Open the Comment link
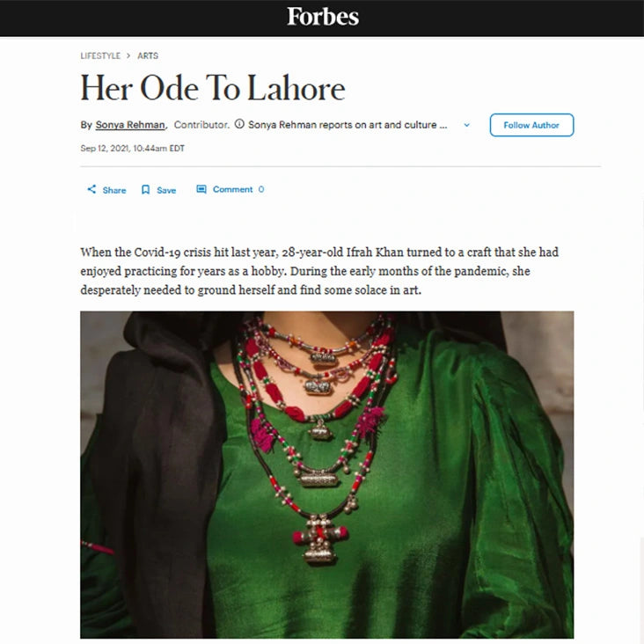644x644 pixels. (232, 189)
